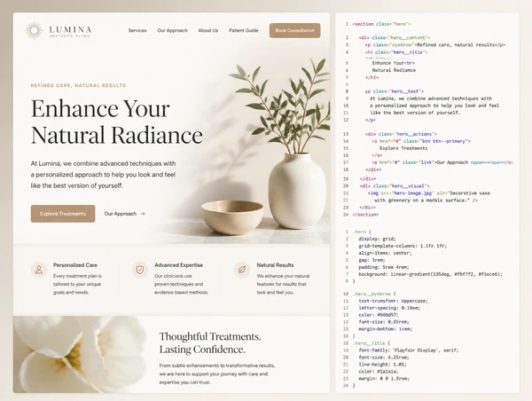
Task: Click 'Every treatment plan is tailored' description
Action: pos(77,284)
